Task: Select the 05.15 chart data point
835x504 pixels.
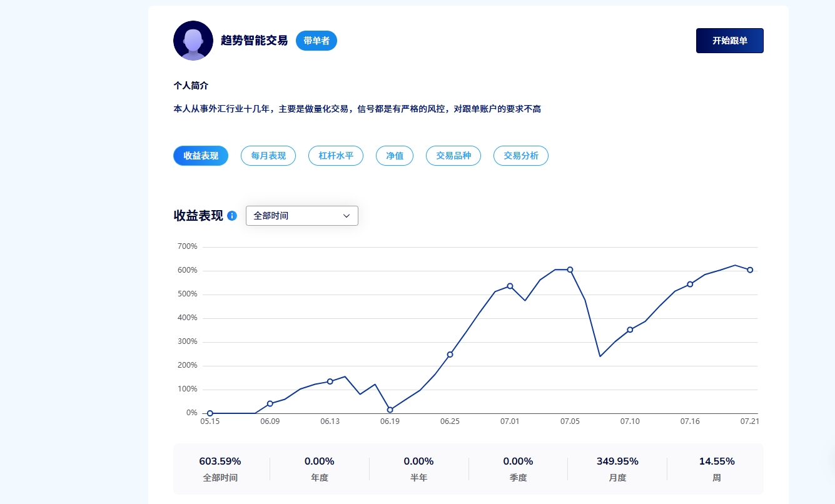Action: (210, 413)
